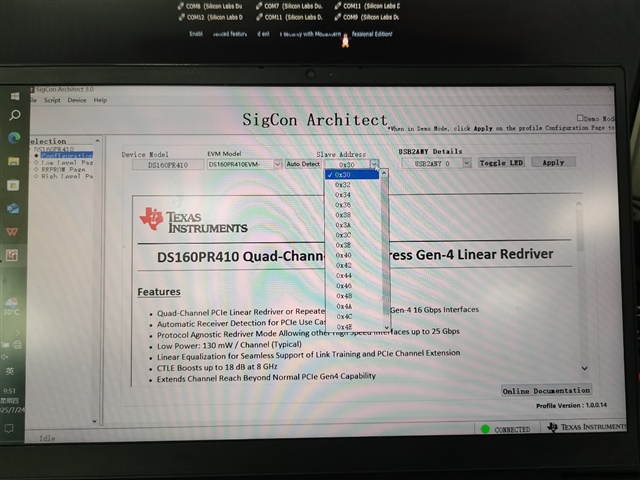Enable the Demo Mode checkbox
640x480 pixels.
click(580, 118)
